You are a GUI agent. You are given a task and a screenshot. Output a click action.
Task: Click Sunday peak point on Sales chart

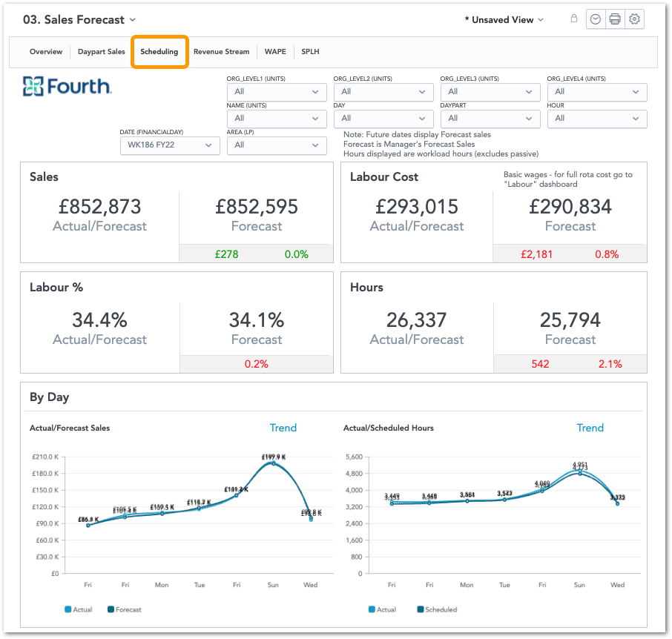tap(273, 463)
